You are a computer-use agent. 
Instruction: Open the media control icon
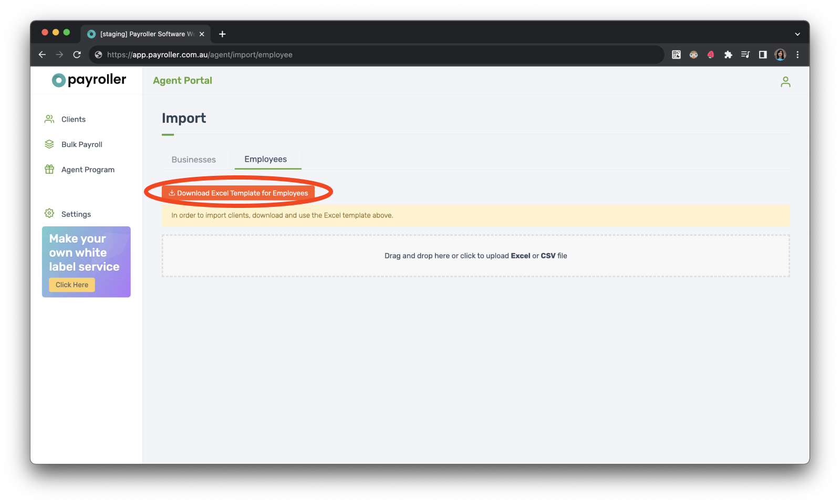coord(745,55)
